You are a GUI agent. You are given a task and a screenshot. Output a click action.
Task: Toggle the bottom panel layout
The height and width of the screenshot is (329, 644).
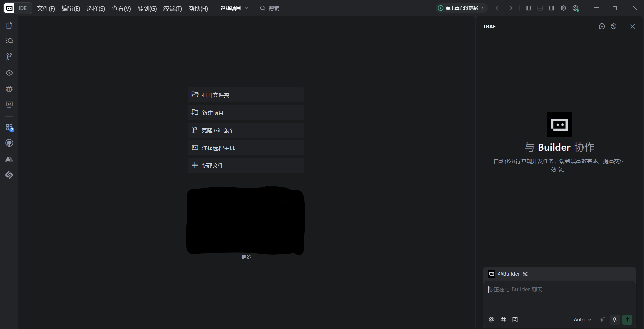[x=540, y=8]
